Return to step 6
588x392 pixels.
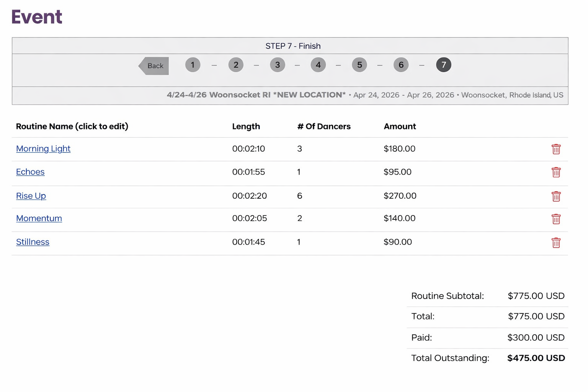401,65
